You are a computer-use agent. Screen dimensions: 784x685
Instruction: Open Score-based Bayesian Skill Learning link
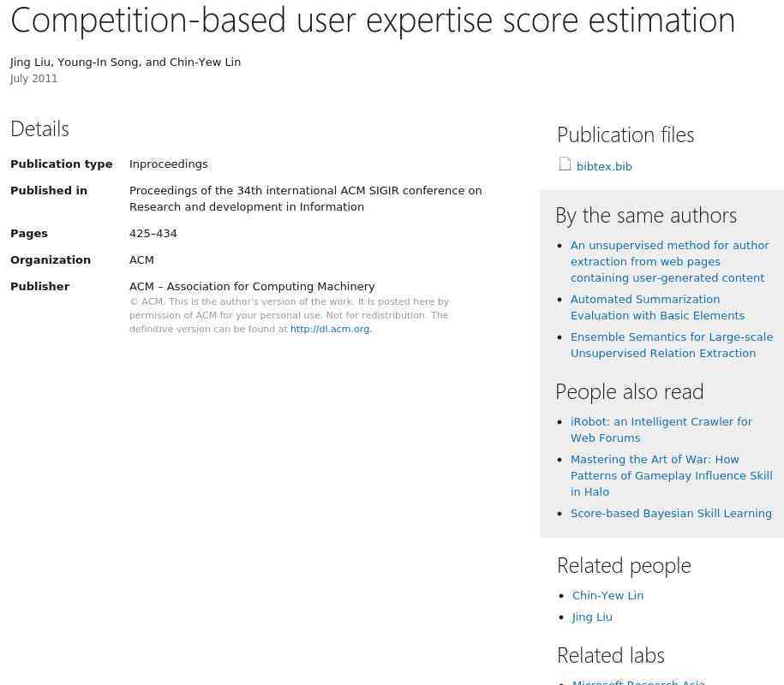[x=671, y=514]
